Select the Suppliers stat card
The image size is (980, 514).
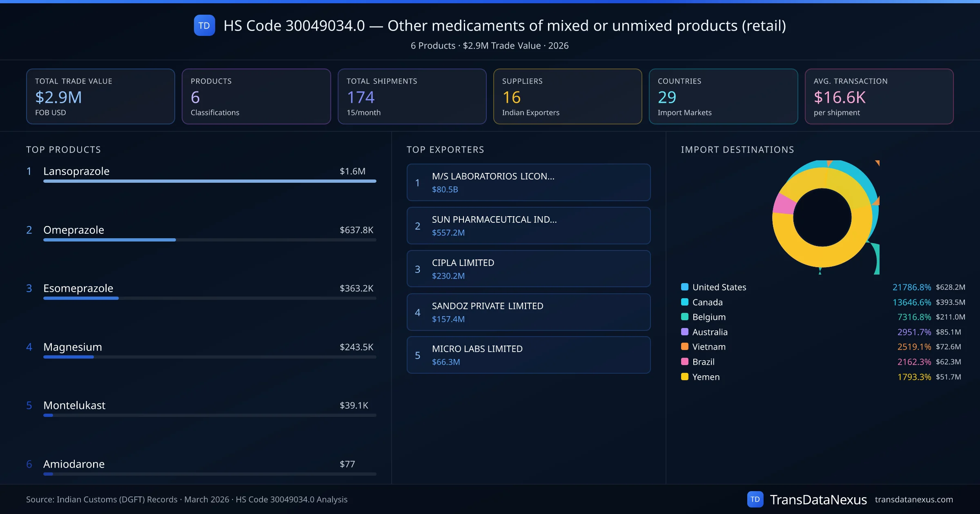[x=567, y=96]
